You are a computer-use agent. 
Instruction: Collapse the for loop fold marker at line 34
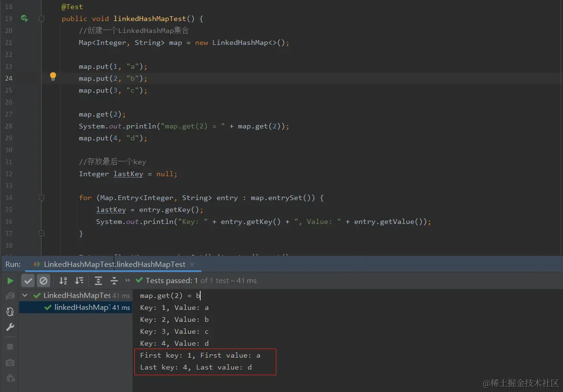pyautogui.click(x=41, y=198)
